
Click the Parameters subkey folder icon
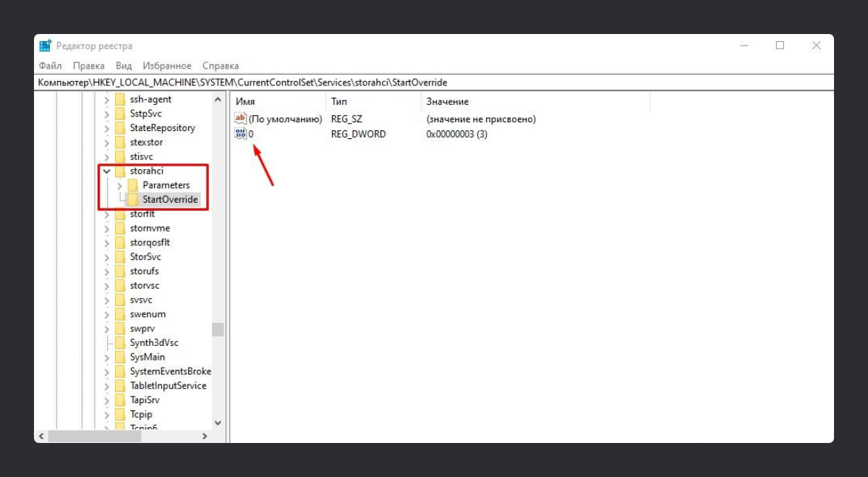pyautogui.click(x=133, y=185)
